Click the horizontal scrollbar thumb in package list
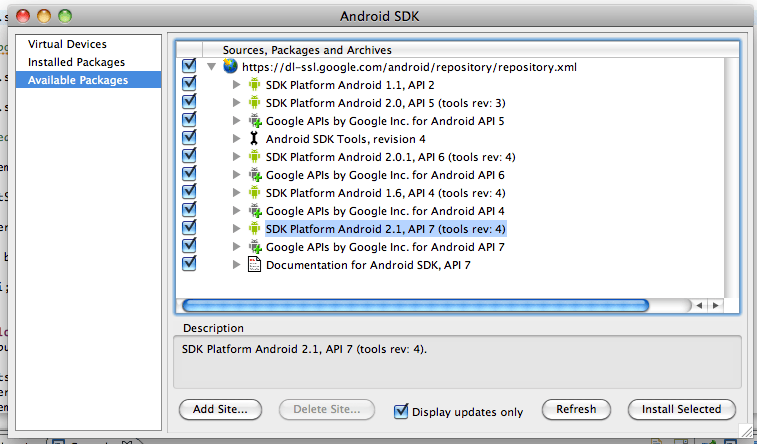The image size is (757, 444). pyautogui.click(x=416, y=305)
